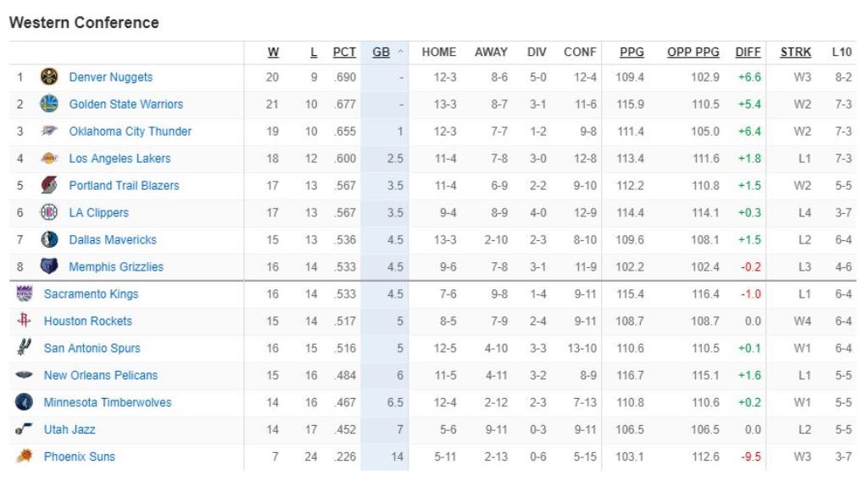Click the Los Angeles Lakers logo
The image size is (868, 487).
point(49,159)
